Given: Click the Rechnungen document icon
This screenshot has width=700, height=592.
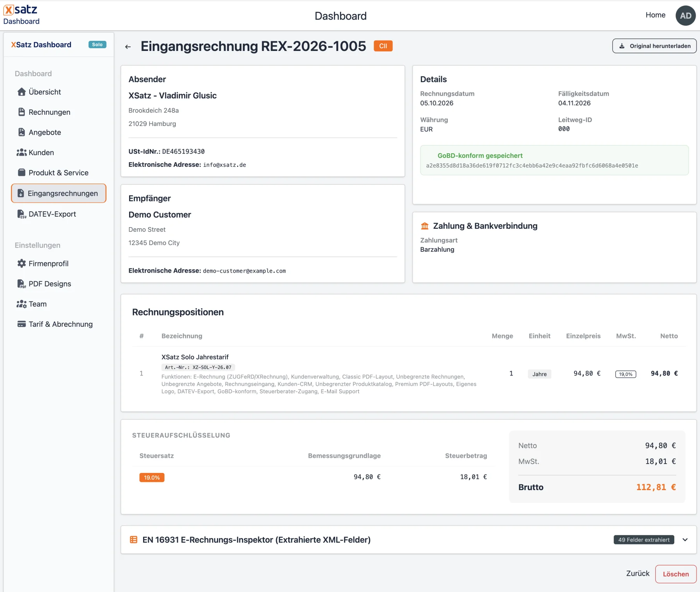Looking at the screenshot, I should click(x=22, y=112).
